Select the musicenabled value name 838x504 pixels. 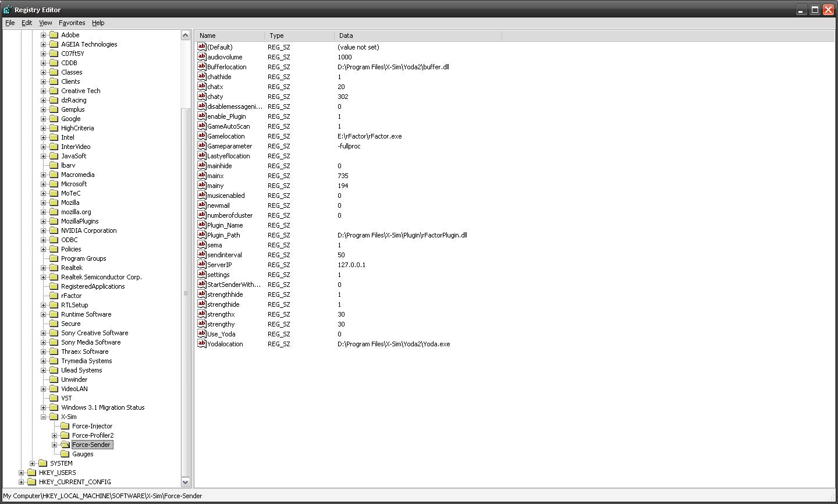click(226, 196)
